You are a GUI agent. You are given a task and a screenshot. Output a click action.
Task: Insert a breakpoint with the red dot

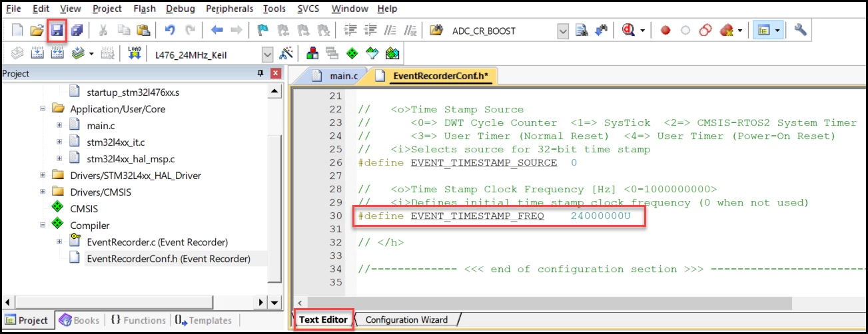coord(665,31)
